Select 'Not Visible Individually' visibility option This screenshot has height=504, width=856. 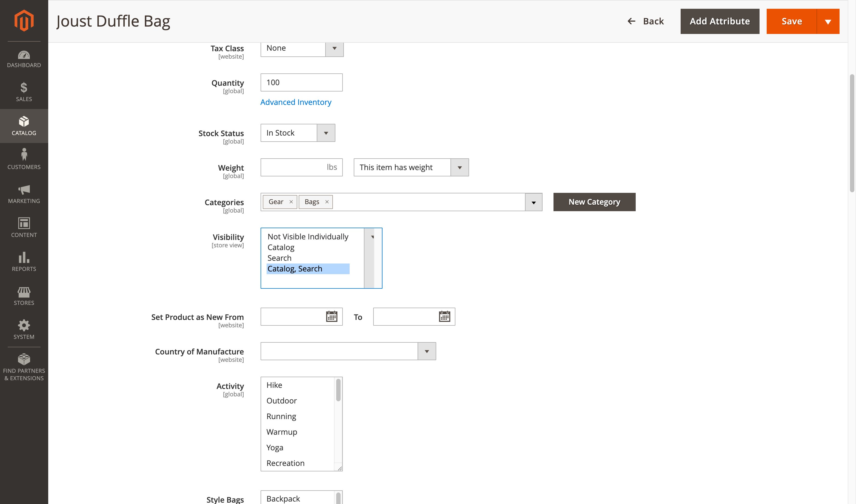[308, 237]
